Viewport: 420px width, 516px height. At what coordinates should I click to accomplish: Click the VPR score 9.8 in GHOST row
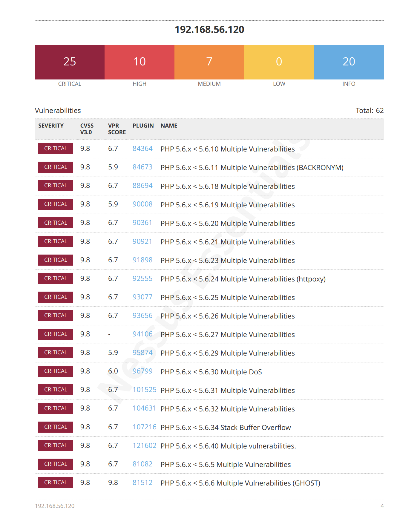tap(113, 483)
